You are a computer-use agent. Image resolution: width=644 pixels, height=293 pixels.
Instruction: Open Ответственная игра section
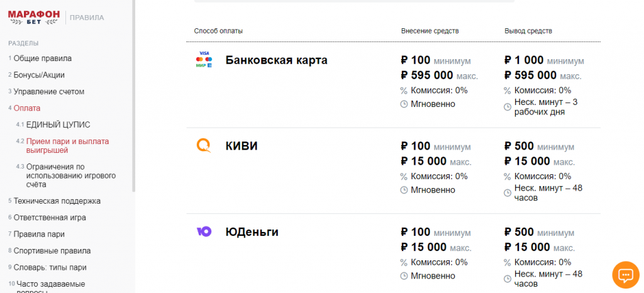(50, 218)
